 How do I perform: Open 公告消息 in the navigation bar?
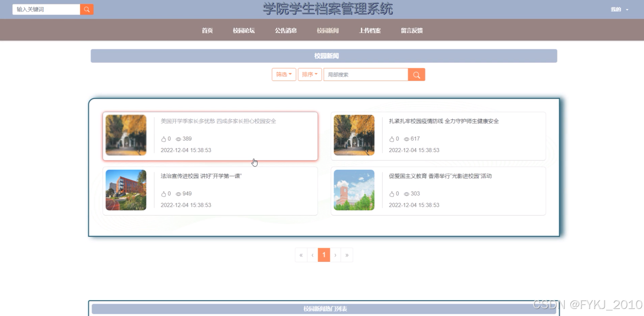285,30
